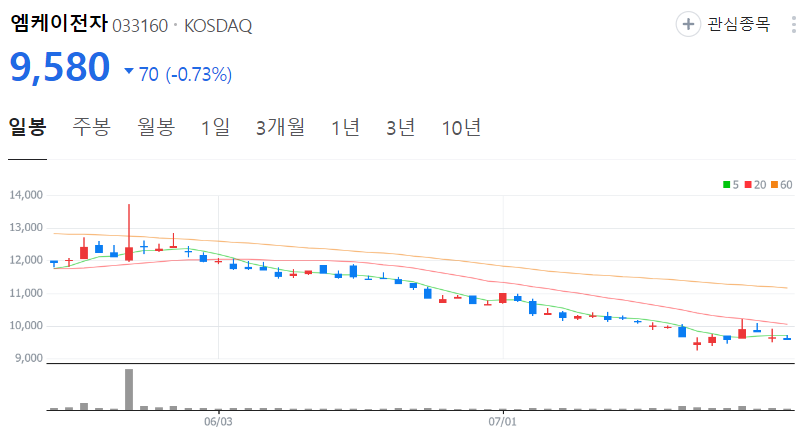Click the 06/03 date axis label
Image resolution: width=802 pixels, height=427 pixels.
point(218,421)
